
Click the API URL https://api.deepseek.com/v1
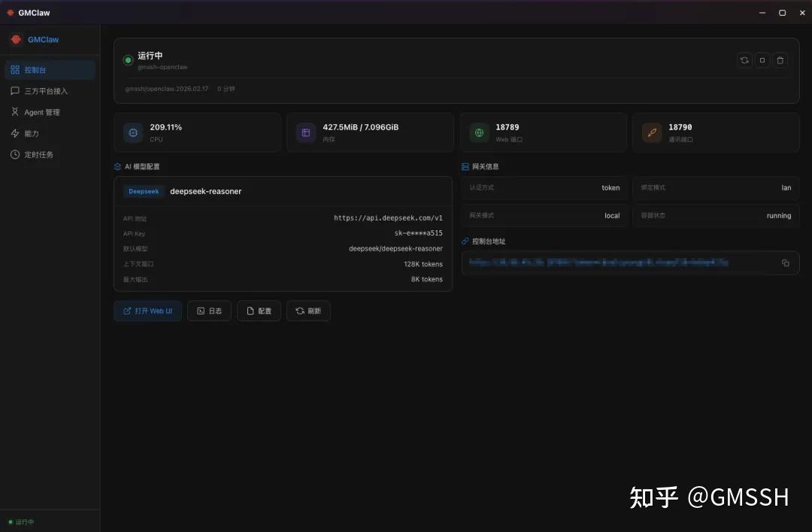pos(388,217)
